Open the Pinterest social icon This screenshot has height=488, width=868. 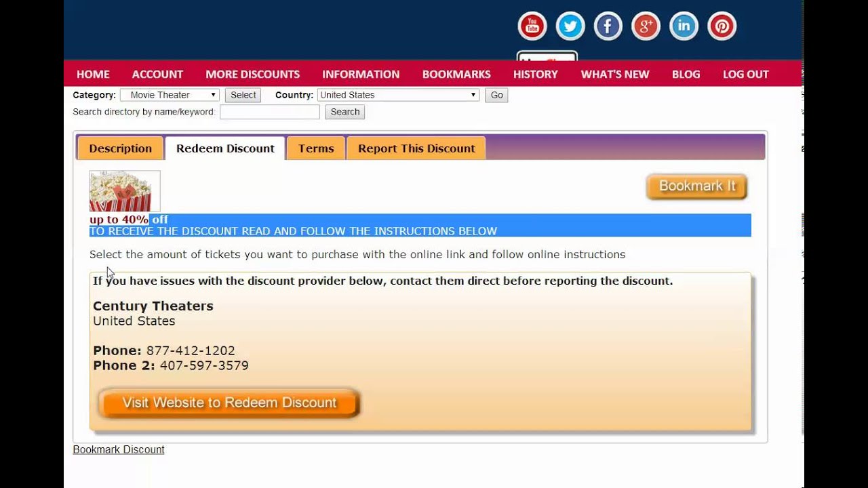722,26
